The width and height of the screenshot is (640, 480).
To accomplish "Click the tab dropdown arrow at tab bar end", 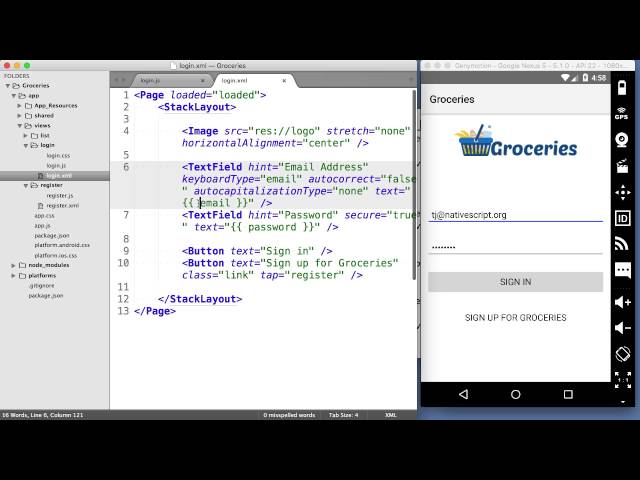I will 411,80.
